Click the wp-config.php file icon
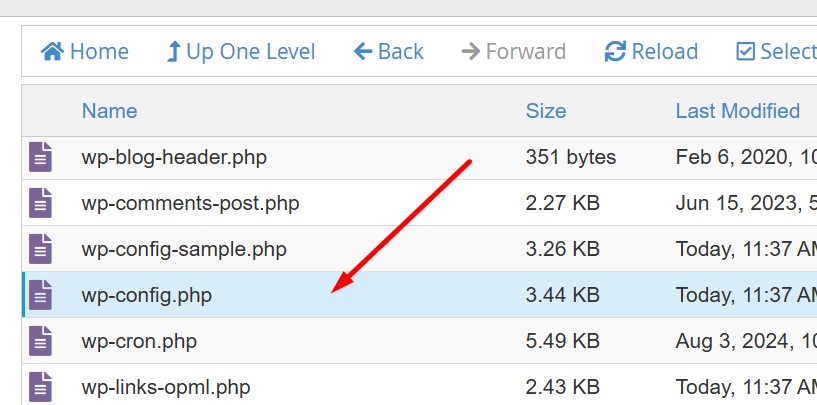This screenshot has width=817, height=405. coord(40,295)
